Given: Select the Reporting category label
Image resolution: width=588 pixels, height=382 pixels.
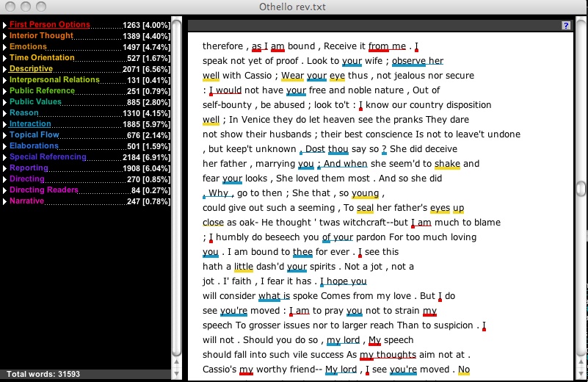Looking at the screenshot, I should point(29,168).
